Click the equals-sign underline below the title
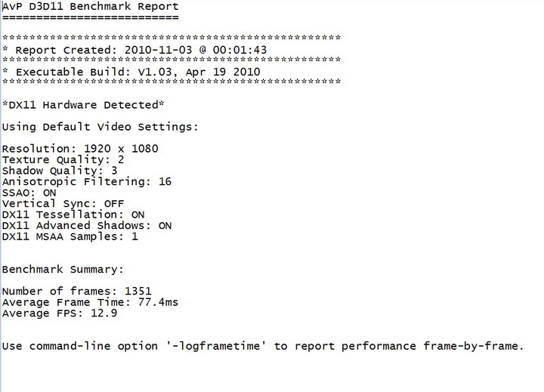Viewport: 544px width, 392px height. (x=91, y=17)
